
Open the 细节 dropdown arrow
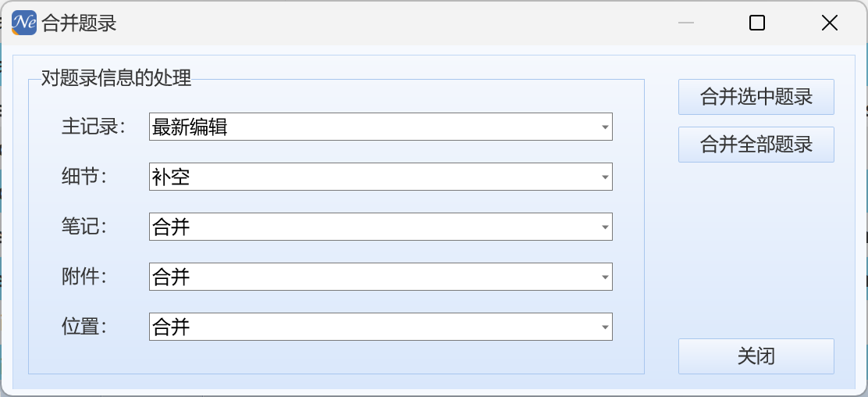click(605, 177)
